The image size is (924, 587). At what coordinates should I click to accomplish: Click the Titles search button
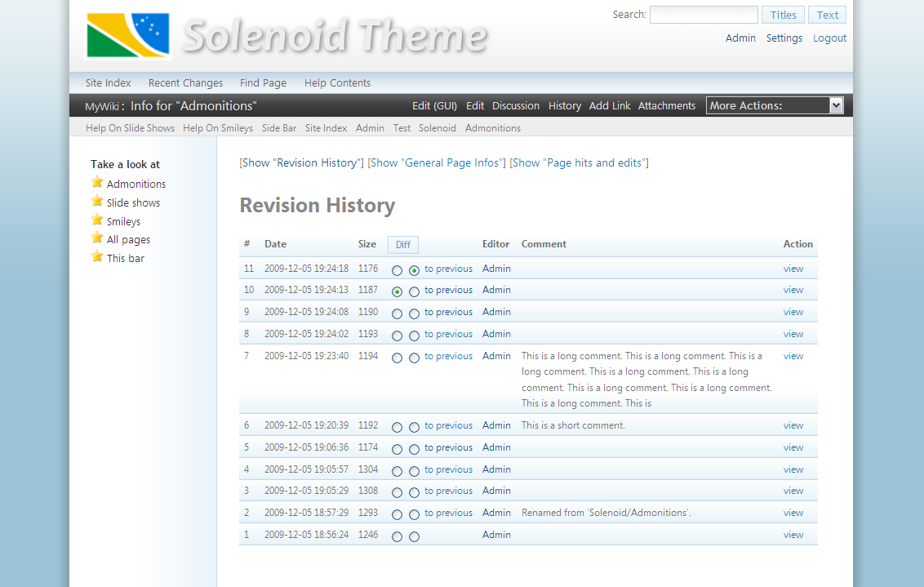(x=783, y=15)
